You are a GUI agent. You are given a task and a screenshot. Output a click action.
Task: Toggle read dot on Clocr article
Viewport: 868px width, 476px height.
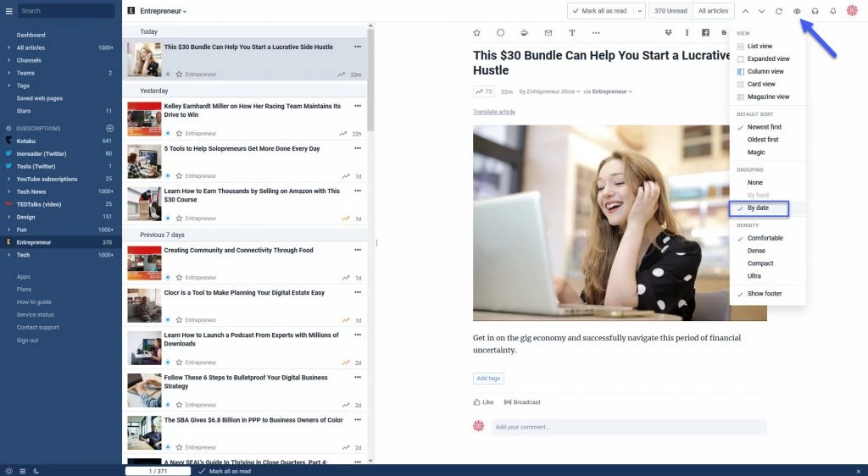(x=168, y=320)
